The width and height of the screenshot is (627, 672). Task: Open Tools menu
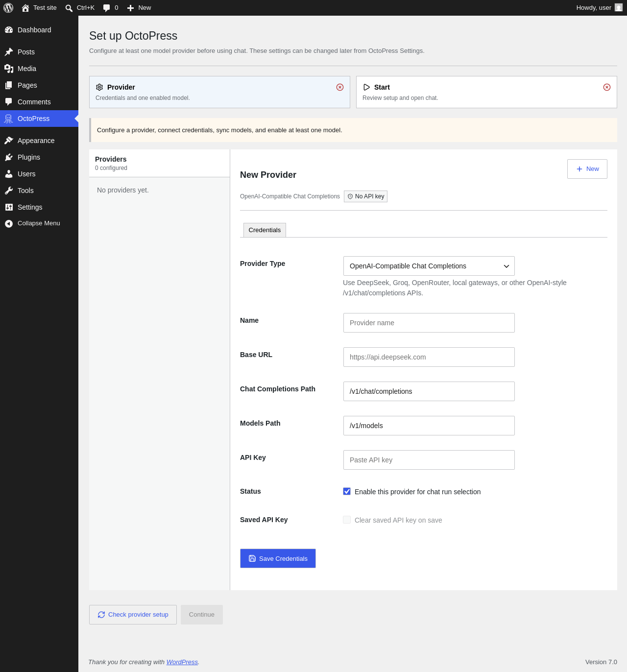[39, 191]
